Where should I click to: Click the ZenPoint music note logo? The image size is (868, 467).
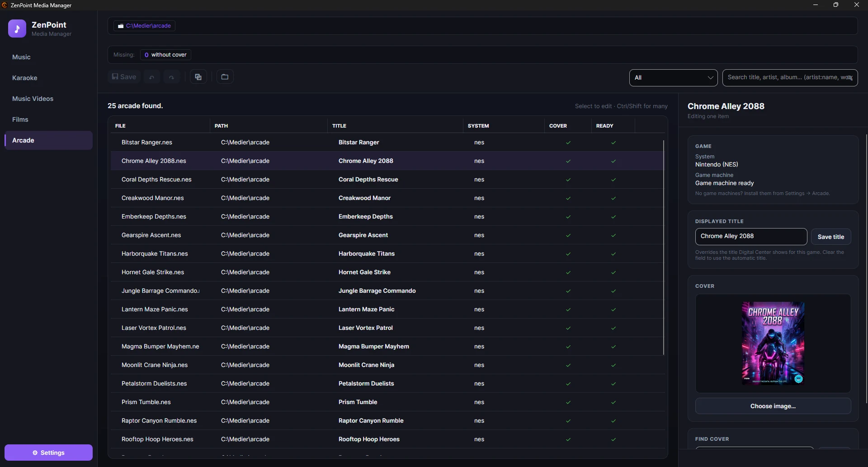(x=17, y=29)
